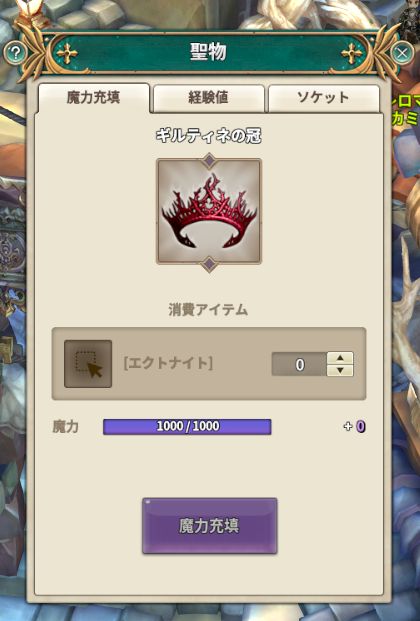This screenshot has width=420, height=621.
Task: Click the golden cross ornament right of title
Action: 351,53
